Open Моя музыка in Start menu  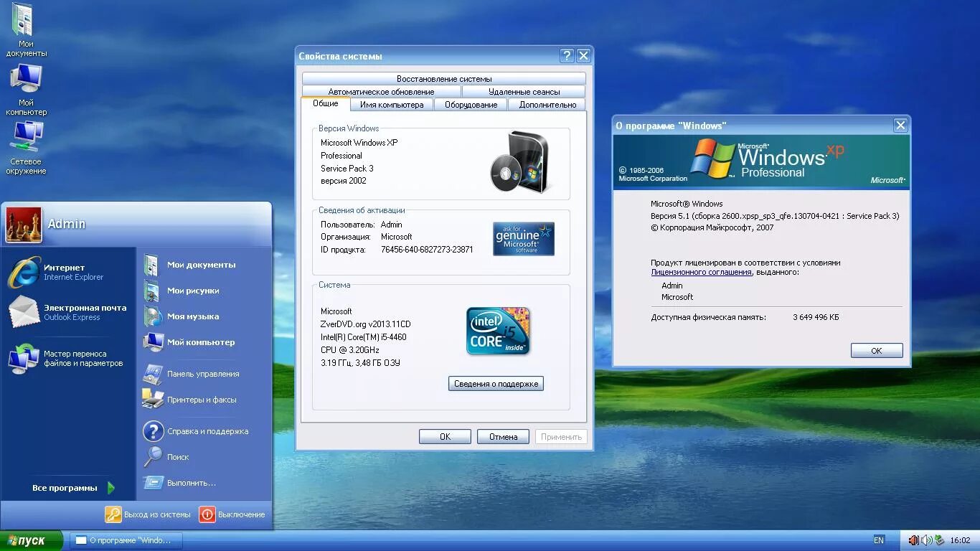pyautogui.click(x=203, y=316)
